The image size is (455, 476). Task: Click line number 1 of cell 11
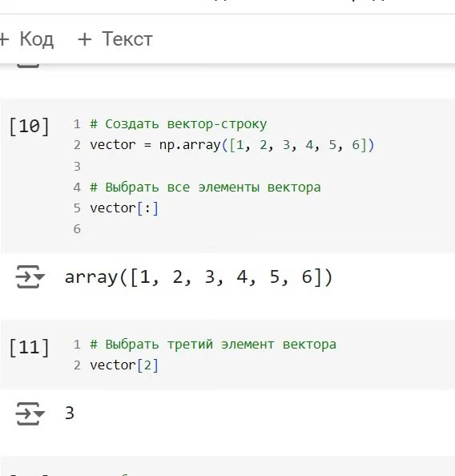coord(77,345)
